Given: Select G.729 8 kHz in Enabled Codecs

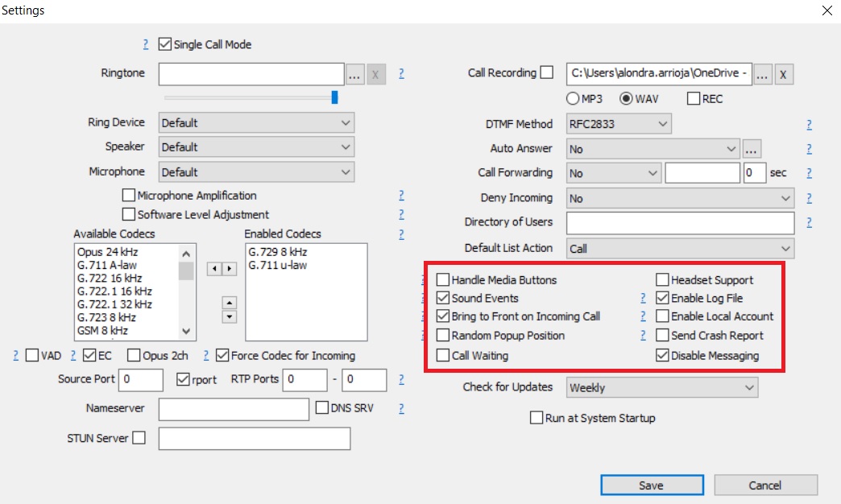Looking at the screenshot, I should [x=278, y=252].
